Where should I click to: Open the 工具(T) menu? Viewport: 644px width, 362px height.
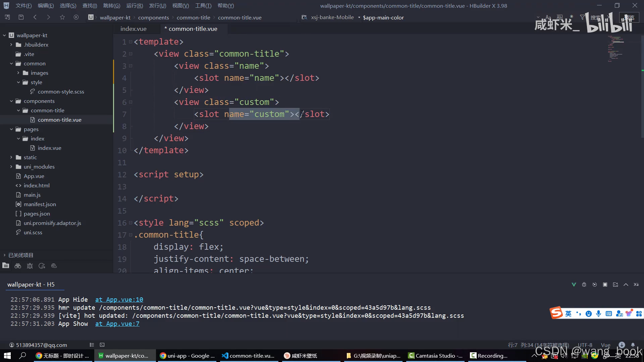pos(203,6)
